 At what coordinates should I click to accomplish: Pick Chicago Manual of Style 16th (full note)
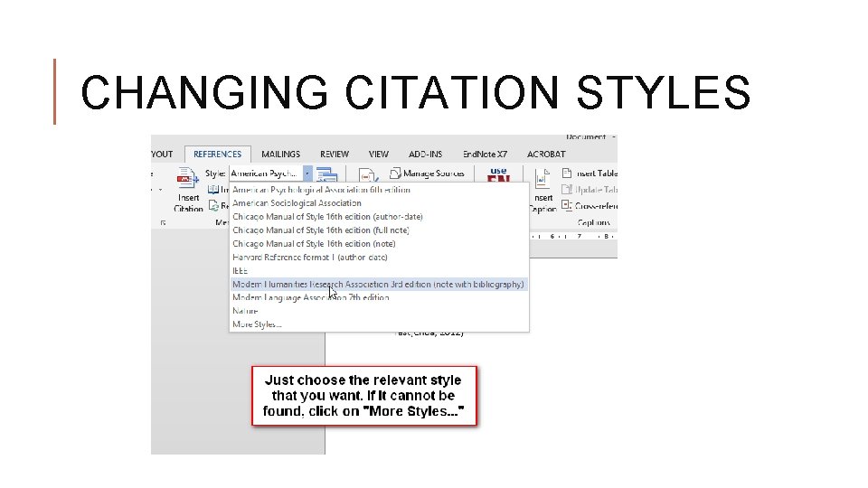pos(379,230)
